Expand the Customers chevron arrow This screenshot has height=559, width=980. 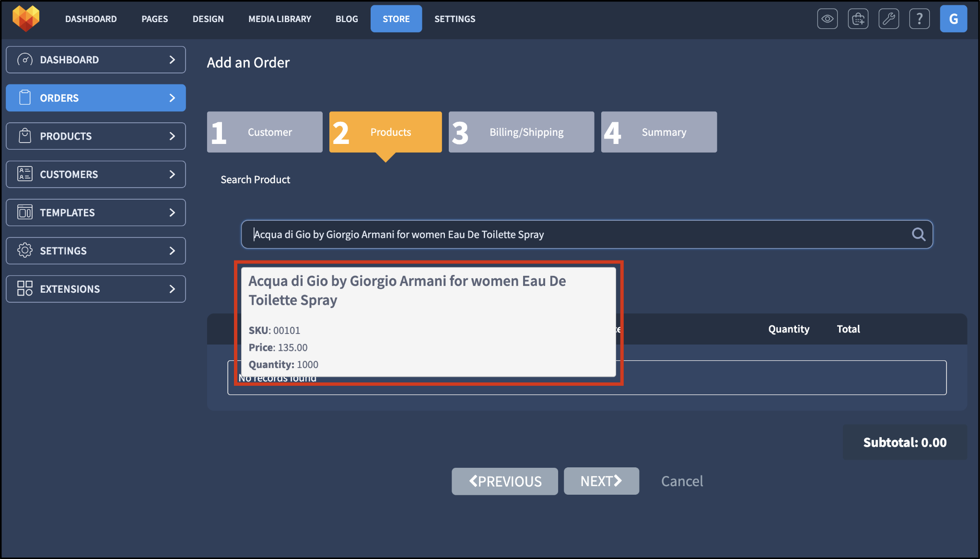pos(172,174)
